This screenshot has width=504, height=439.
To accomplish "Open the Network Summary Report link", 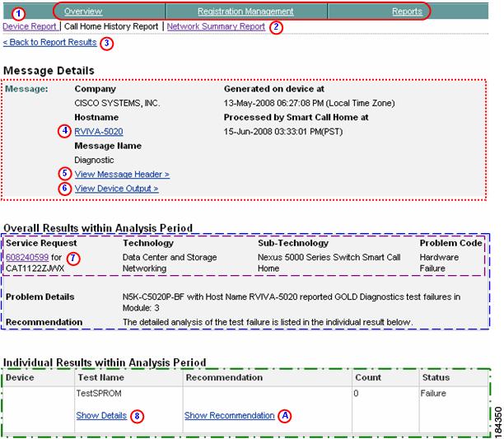I will pos(216,26).
